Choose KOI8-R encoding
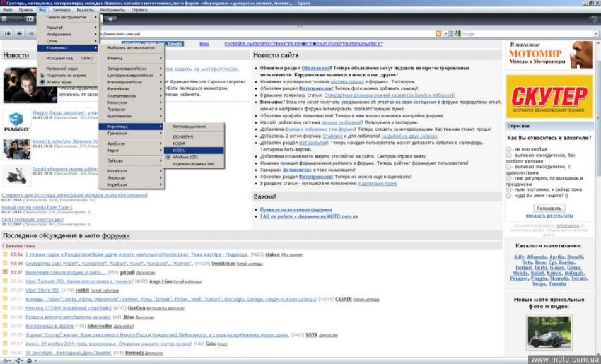601x364 pixels. [x=194, y=143]
